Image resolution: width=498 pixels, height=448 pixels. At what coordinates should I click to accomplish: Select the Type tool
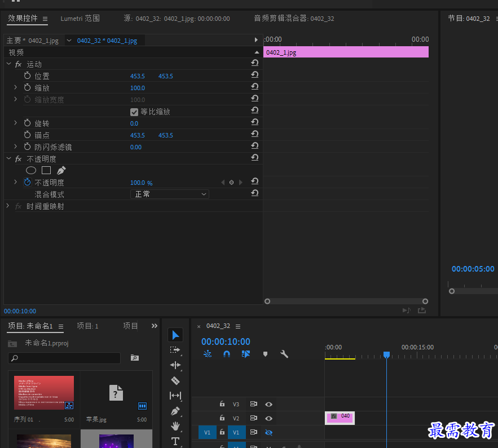(x=175, y=441)
